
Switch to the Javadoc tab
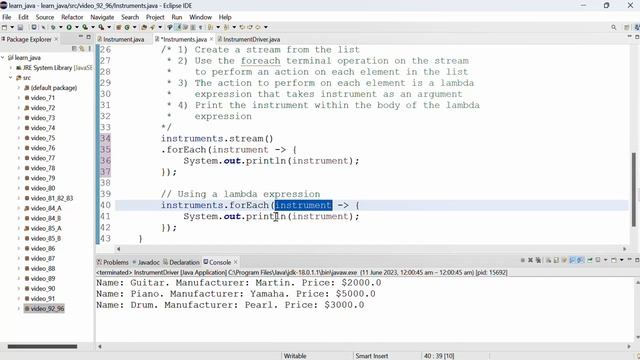pyautogui.click(x=146, y=262)
